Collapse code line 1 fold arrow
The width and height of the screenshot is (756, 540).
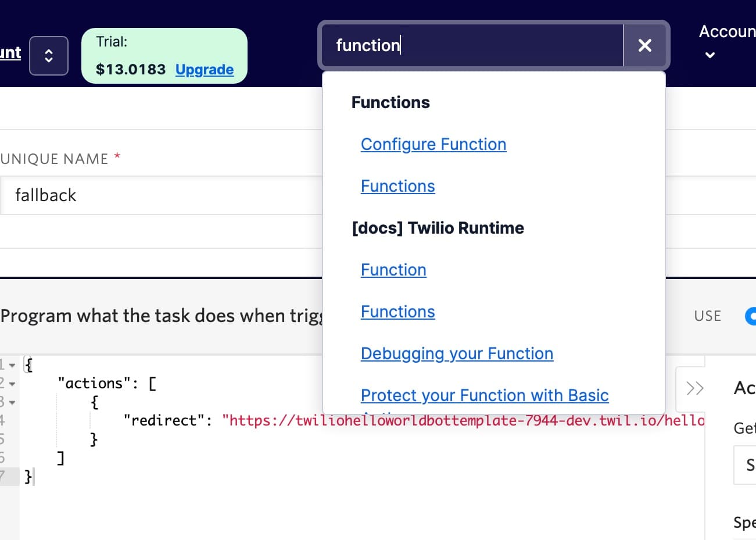(12, 366)
